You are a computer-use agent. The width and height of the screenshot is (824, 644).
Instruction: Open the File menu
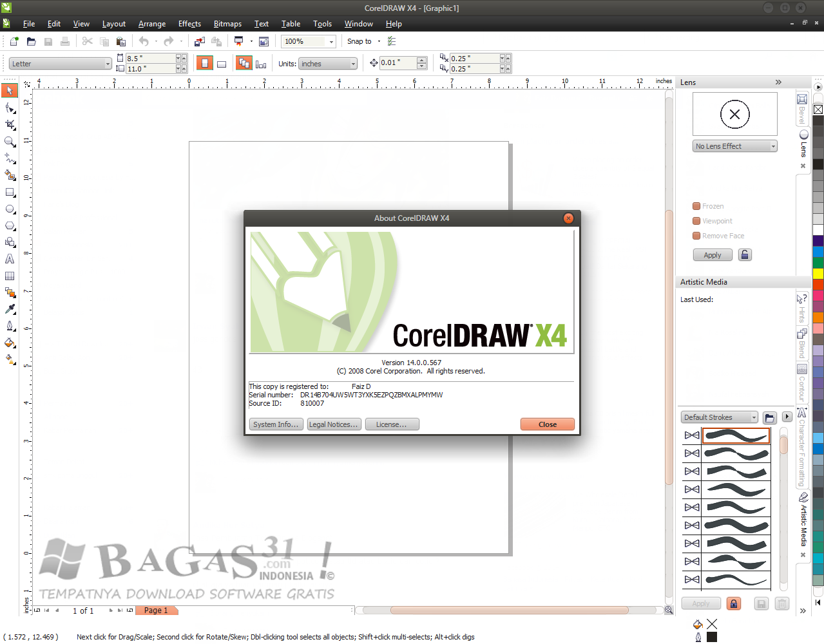[x=29, y=24]
